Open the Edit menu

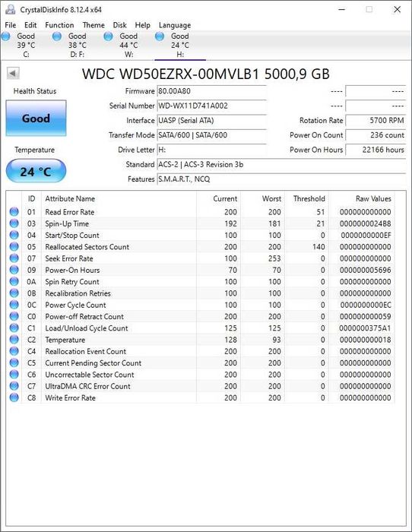click(30, 25)
